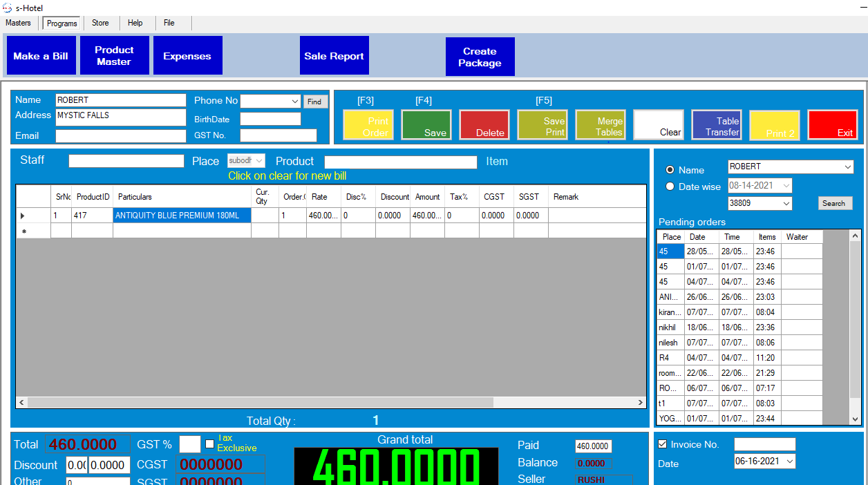The image size is (868, 485).
Task: Click the red Exit button
Action: pyautogui.click(x=833, y=126)
